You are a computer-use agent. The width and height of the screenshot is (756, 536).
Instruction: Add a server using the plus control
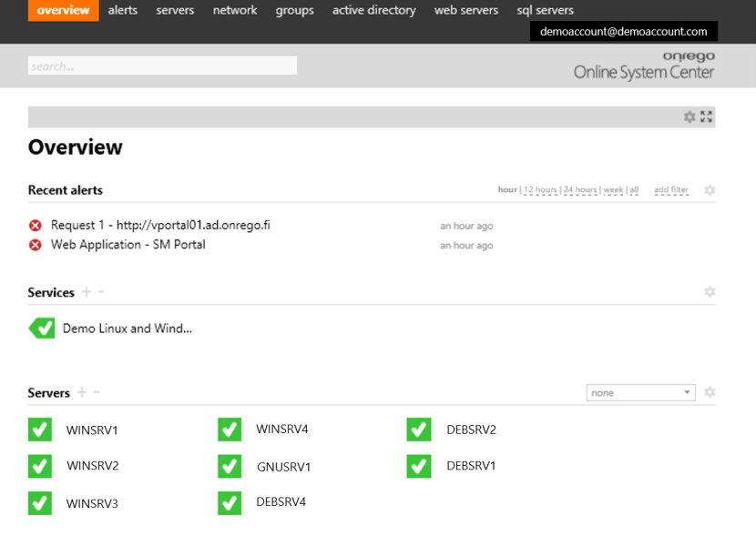tap(83, 392)
